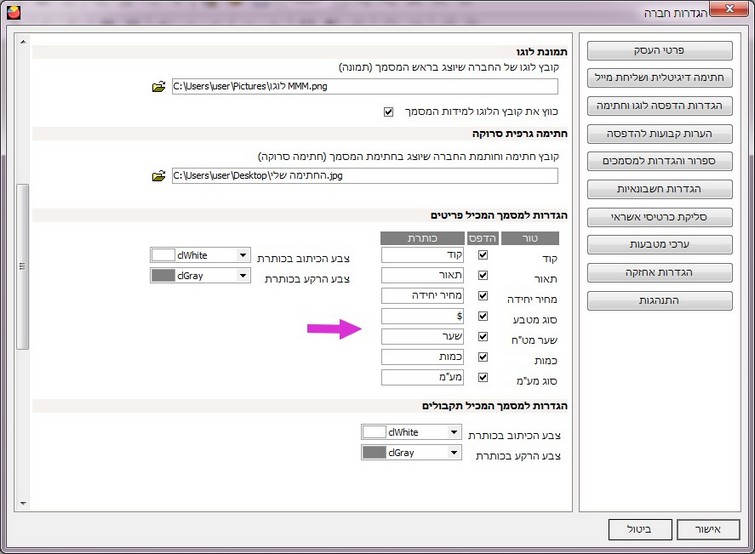Click the signature file path input field

pos(365,176)
